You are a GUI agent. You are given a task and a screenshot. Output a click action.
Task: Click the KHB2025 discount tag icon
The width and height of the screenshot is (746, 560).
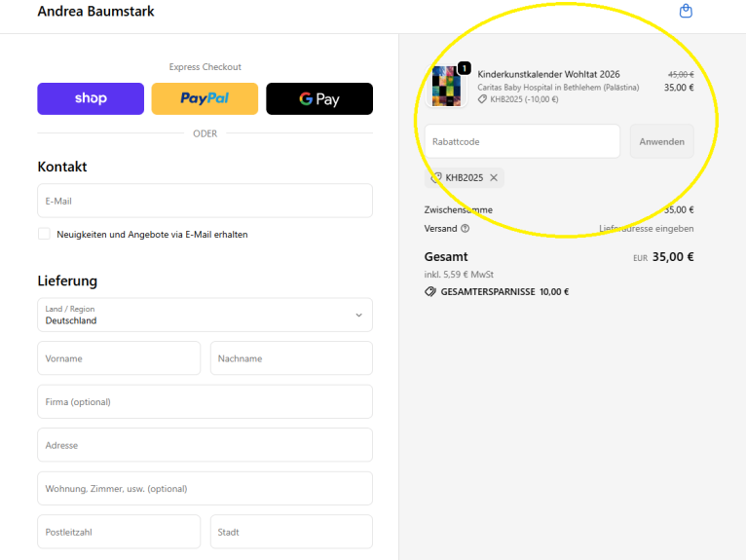tap(436, 177)
